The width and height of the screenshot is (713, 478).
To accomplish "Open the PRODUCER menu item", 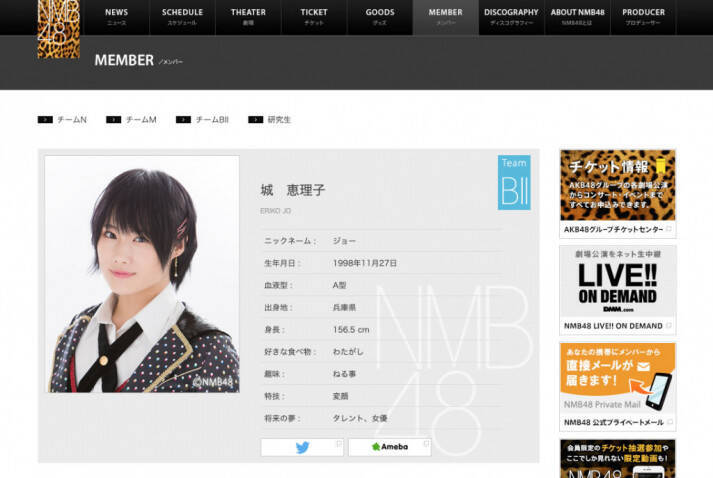I will [643, 17].
